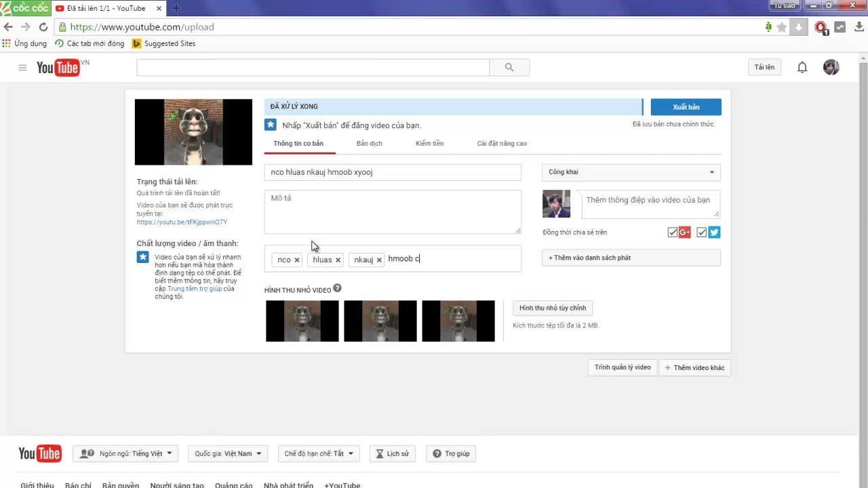Open the Ngôn ngữ: Tiếng Việt dropdown
Screen dimensions: 868x488
(x=126, y=453)
